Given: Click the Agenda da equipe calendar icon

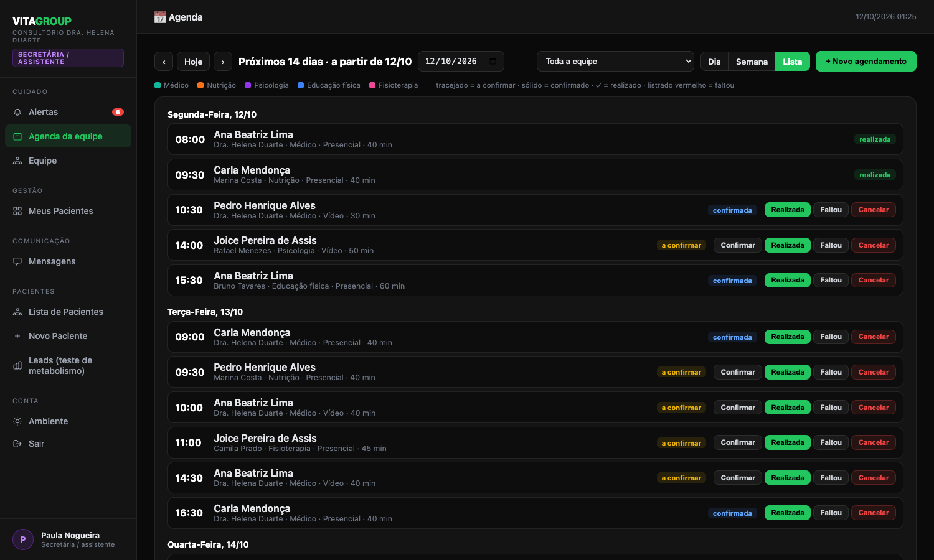Looking at the screenshot, I should [x=17, y=136].
